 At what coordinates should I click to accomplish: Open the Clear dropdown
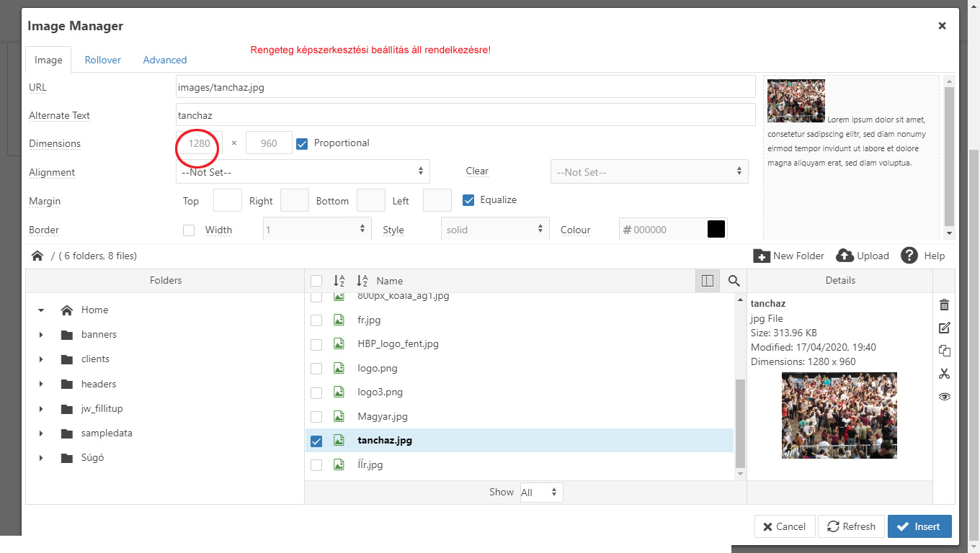tap(649, 172)
